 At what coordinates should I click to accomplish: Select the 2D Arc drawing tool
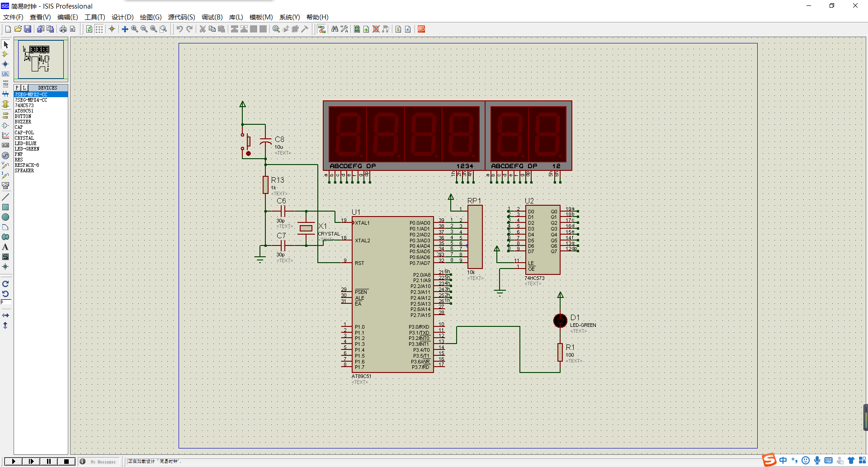pos(5,227)
